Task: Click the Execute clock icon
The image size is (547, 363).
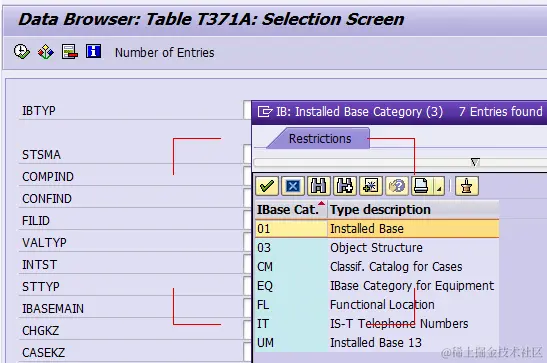Action: tap(22, 52)
